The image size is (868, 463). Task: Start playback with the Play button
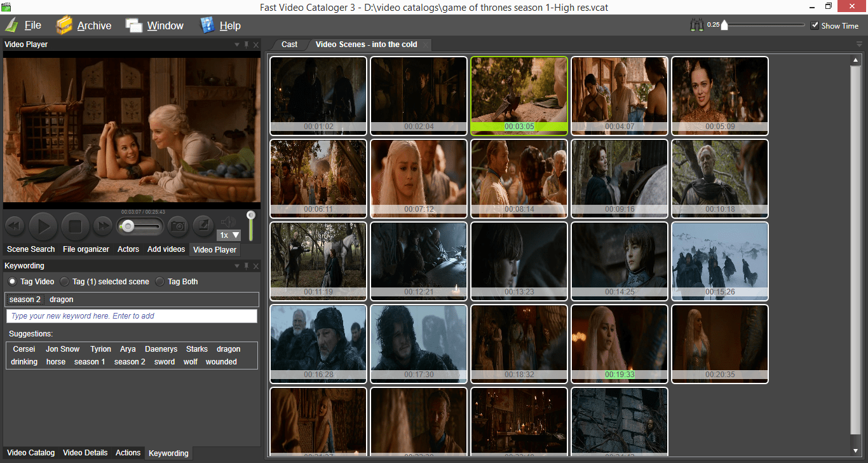(43, 226)
